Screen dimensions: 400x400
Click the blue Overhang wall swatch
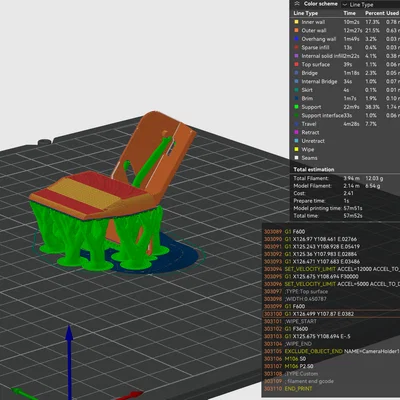(296, 39)
